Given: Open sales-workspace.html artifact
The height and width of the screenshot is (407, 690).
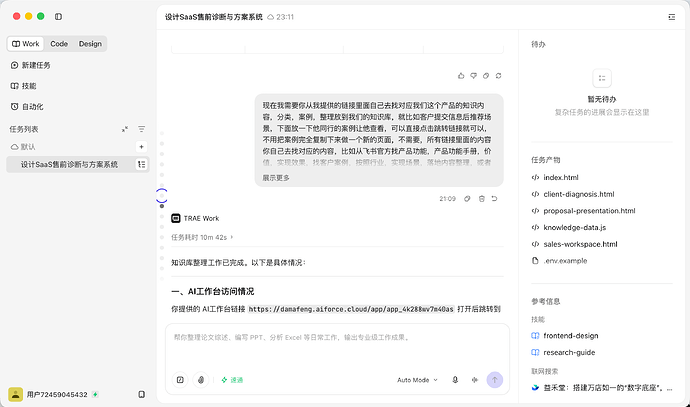Looking at the screenshot, I should (574, 244).
